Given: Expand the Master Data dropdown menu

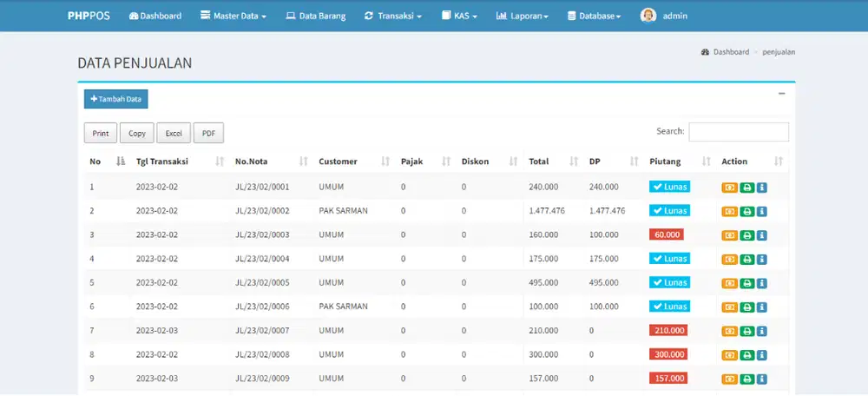Looking at the screenshot, I should 233,16.
